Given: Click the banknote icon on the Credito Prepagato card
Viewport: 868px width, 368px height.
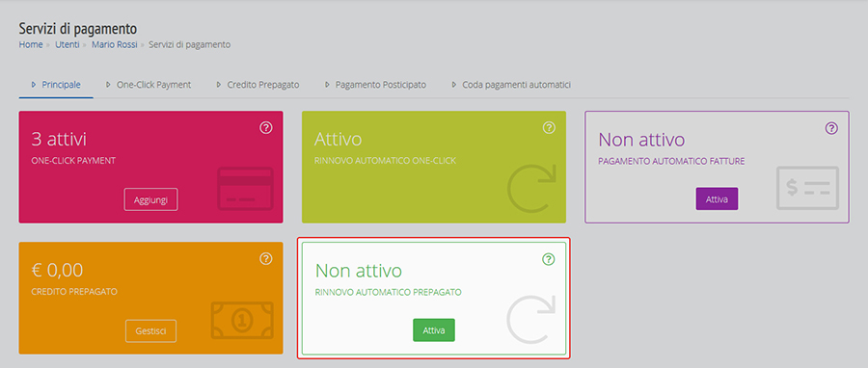Looking at the screenshot, I should (x=242, y=320).
